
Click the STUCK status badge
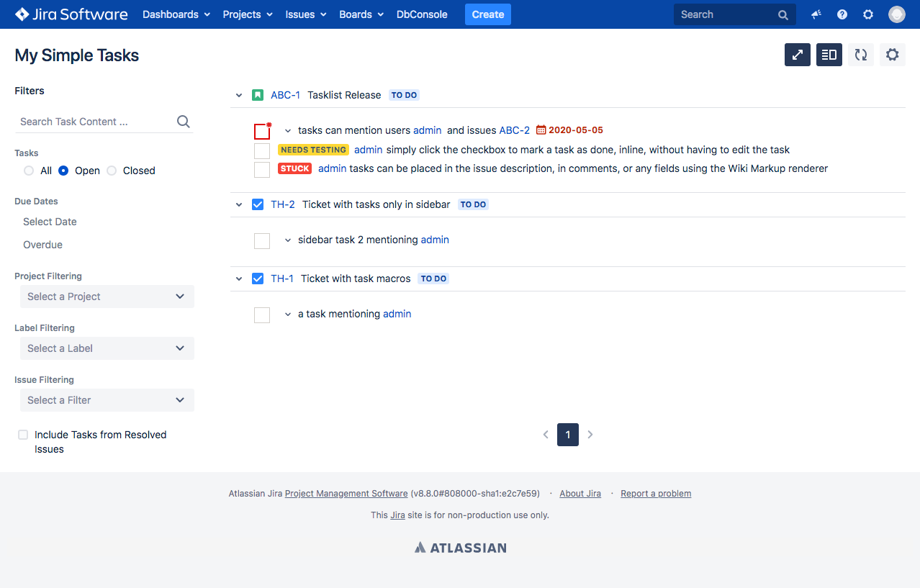pyautogui.click(x=294, y=168)
